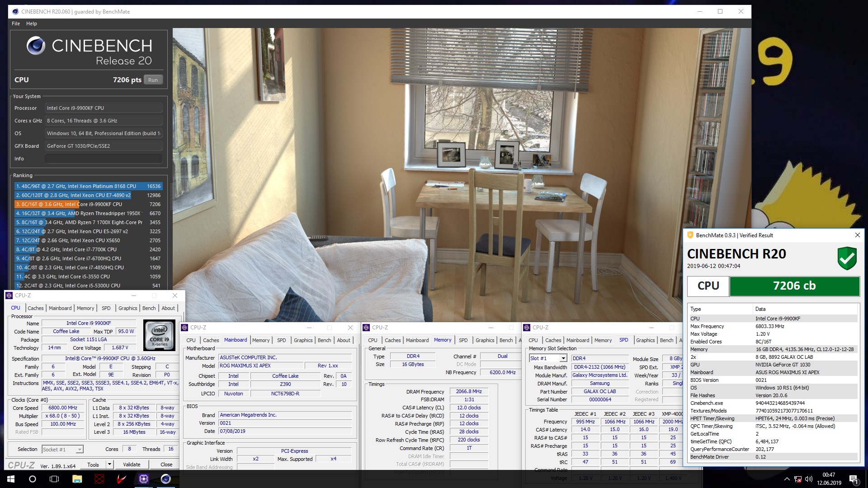
Task: Click Core Voltage value 1.687 V
Action: coord(120,348)
